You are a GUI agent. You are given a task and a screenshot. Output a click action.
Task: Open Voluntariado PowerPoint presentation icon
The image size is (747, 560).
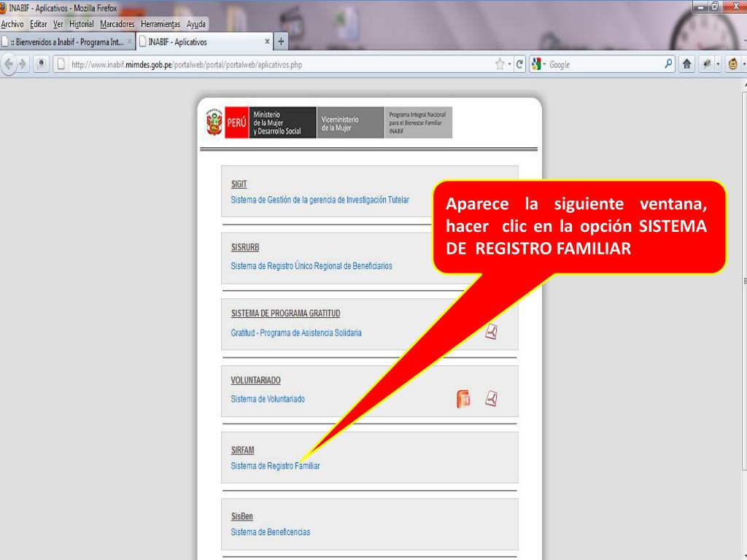tap(463, 399)
